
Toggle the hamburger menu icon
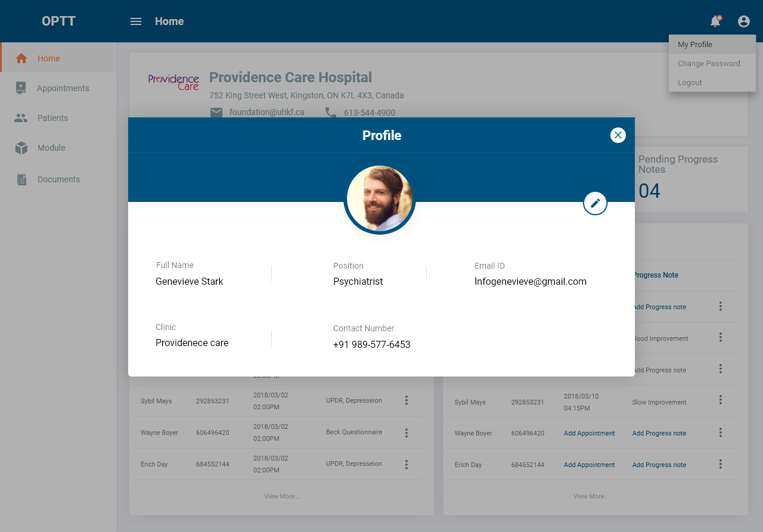pyautogui.click(x=136, y=21)
